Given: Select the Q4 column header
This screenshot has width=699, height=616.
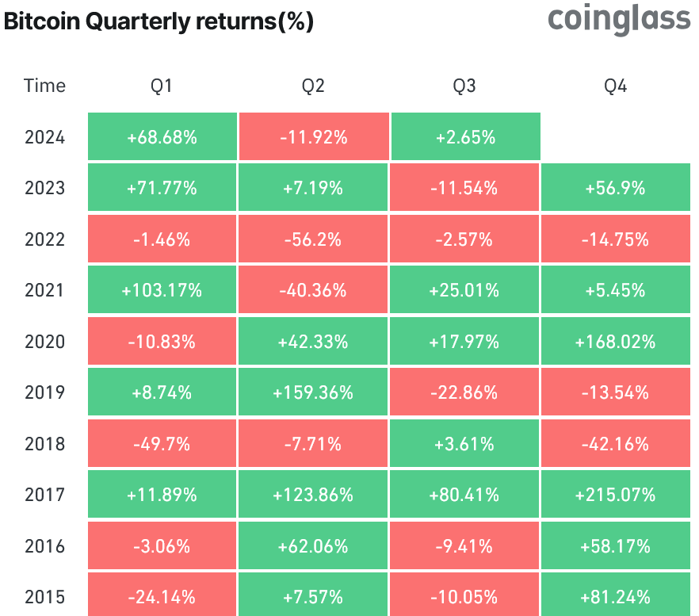Looking at the screenshot, I should (x=615, y=86).
